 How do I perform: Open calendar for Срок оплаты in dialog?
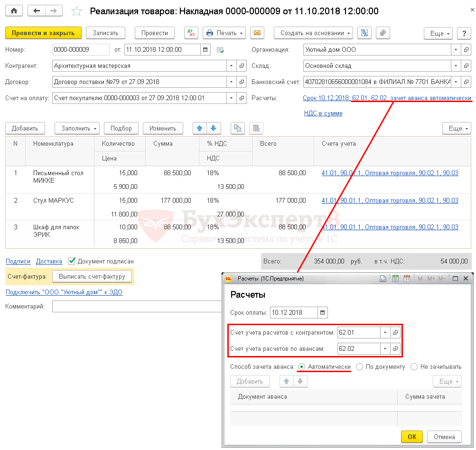pos(323,313)
